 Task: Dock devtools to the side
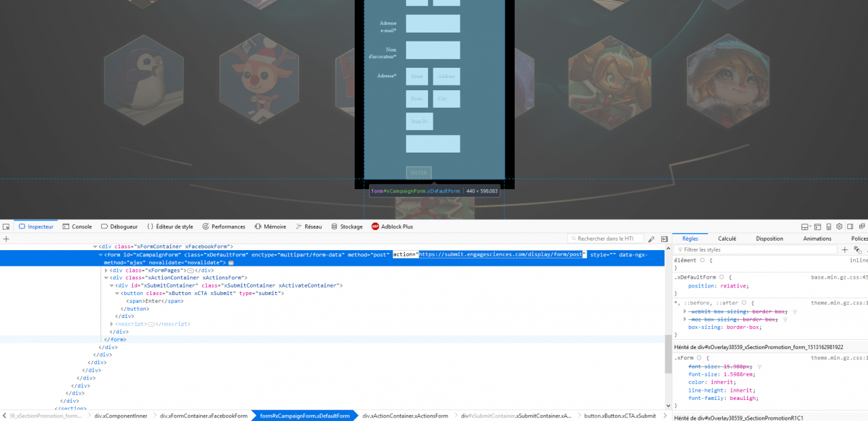pyautogui.click(x=850, y=226)
